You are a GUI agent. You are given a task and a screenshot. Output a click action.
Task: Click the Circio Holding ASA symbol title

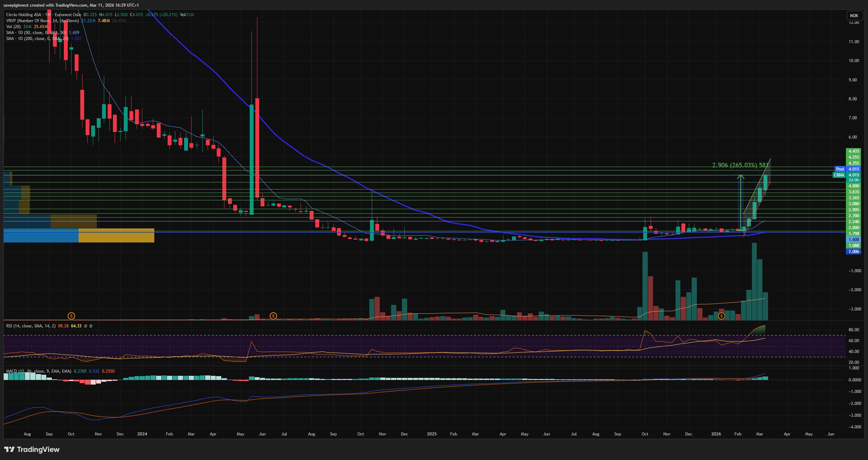point(24,15)
